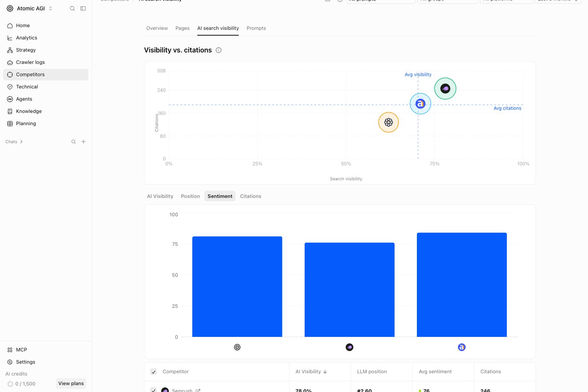This screenshot has height=392, width=588.
Task: Select the orange-ringed bubble in scatter chart
Action: (x=389, y=122)
